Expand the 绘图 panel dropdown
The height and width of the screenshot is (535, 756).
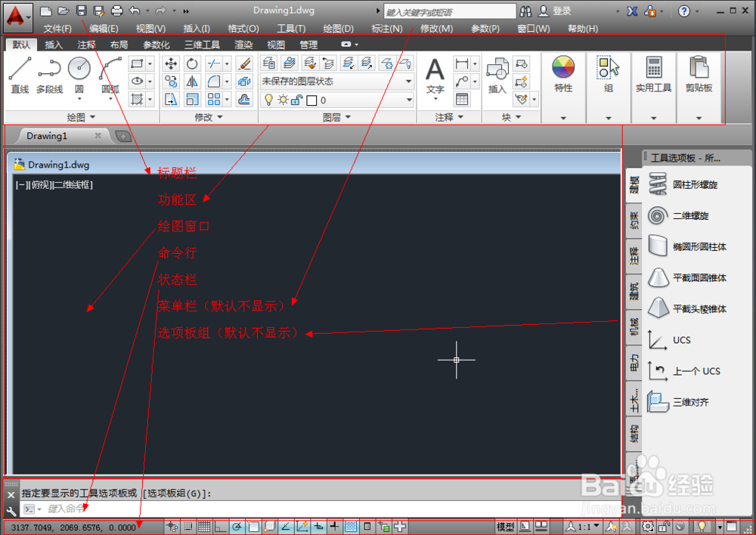(81, 117)
